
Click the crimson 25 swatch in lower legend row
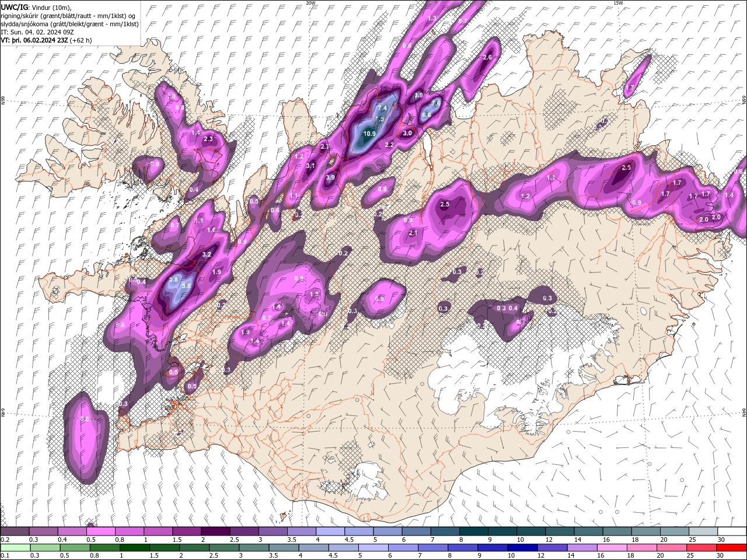coord(701,548)
